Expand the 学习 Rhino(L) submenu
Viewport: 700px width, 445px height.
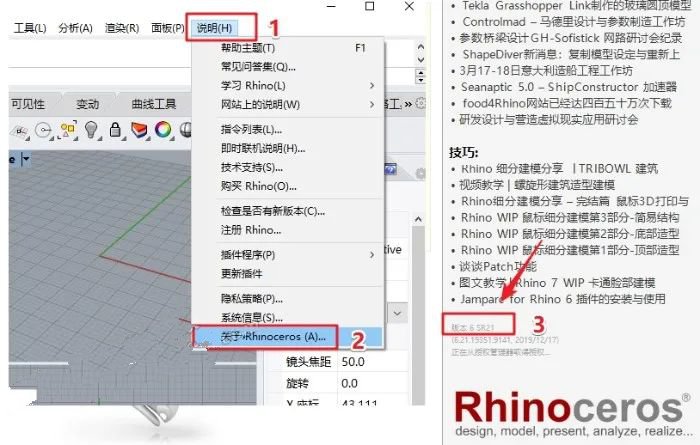372,85
